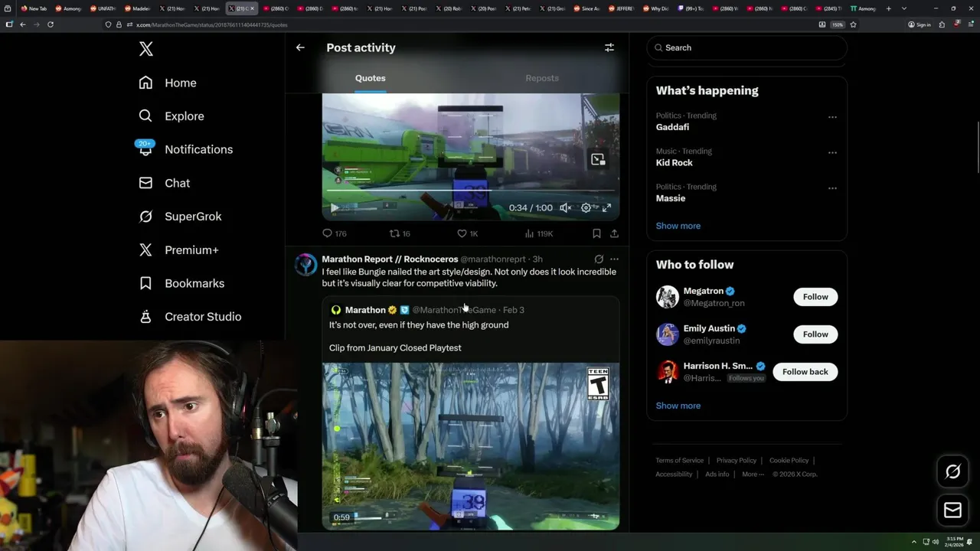Reload the page with browser refresh button
Viewport: 980px width, 551px height.
[x=51, y=24]
